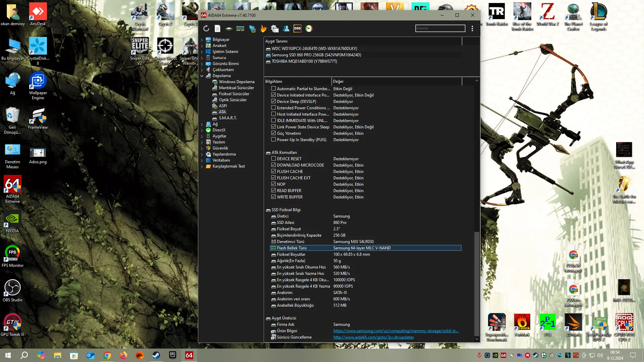Toggle Power-Up In Standby (PUIS) checkbox
Viewport: 644px width, 362px height.
click(273, 140)
